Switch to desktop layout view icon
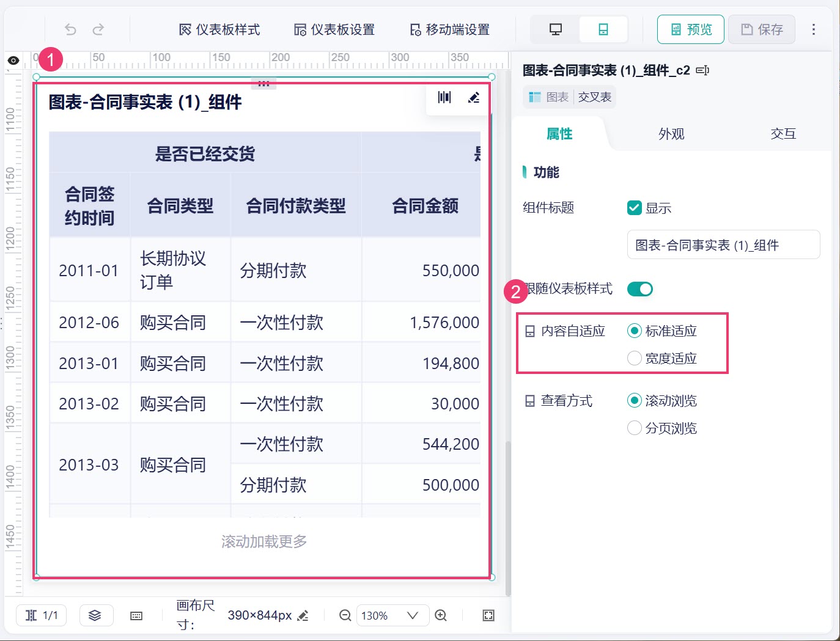 (x=555, y=29)
